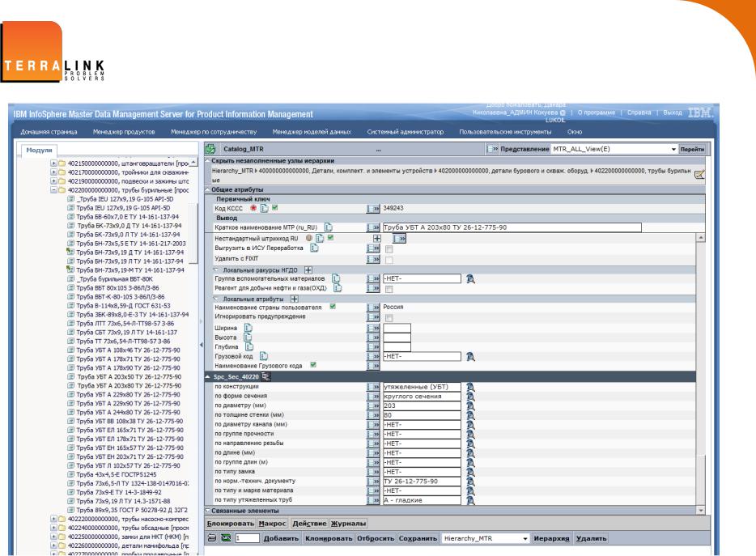This screenshot has height=556, width=756.
Task: Click the Краткое наименование МТР text field
Action: pyautogui.click(x=512, y=227)
